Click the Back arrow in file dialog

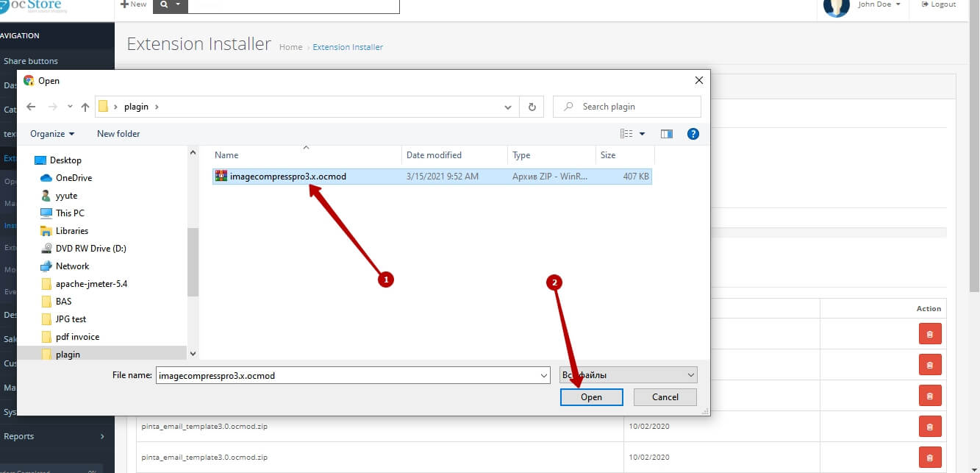31,107
